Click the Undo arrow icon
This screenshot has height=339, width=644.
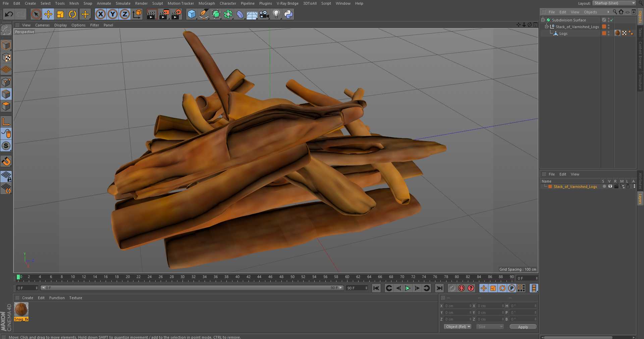(9, 14)
